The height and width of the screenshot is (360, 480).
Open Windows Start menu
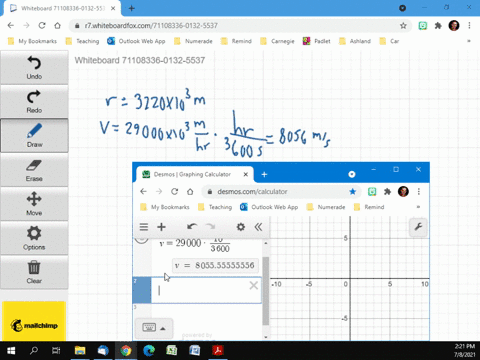click(x=11, y=351)
